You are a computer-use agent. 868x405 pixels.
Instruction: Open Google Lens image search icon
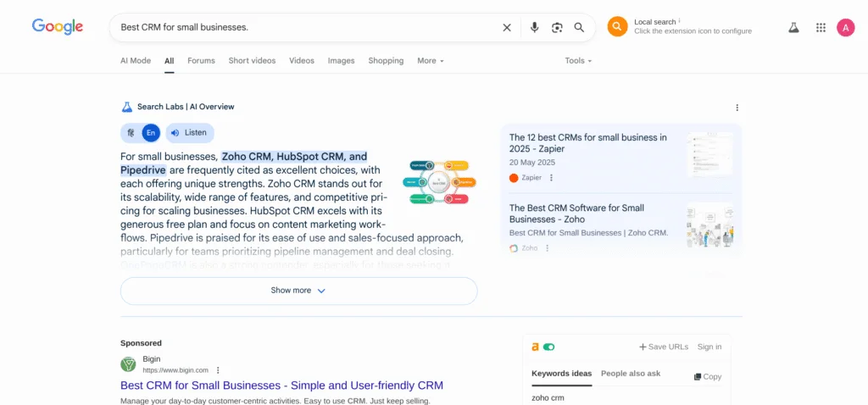pyautogui.click(x=557, y=27)
